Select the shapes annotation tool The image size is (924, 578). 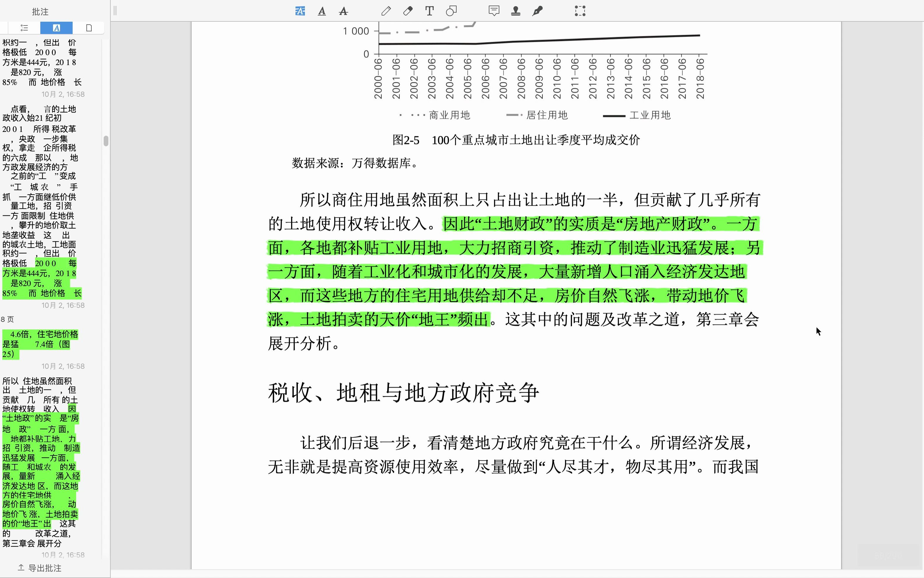pos(452,11)
